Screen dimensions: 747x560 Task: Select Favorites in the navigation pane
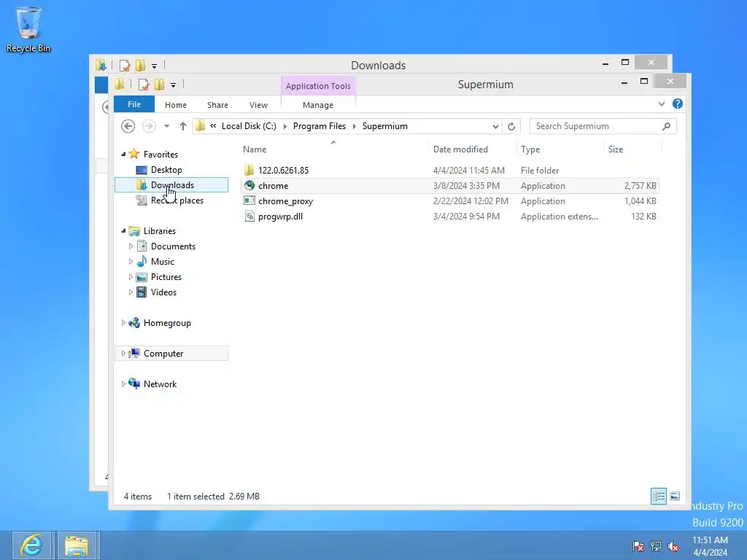(160, 155)
